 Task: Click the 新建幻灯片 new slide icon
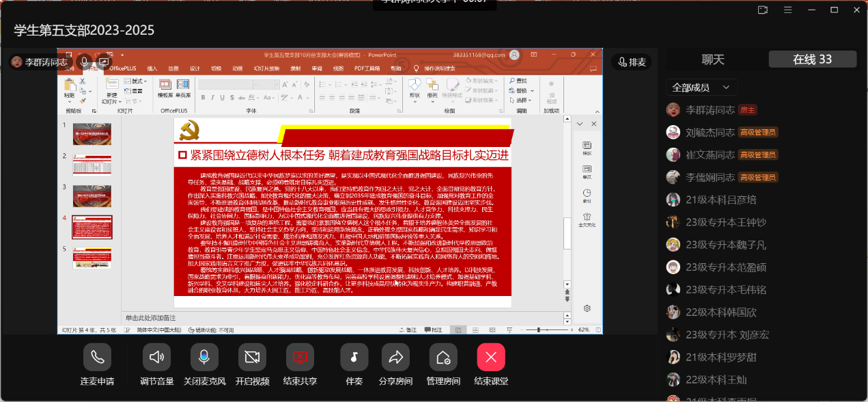click(111, 88)
